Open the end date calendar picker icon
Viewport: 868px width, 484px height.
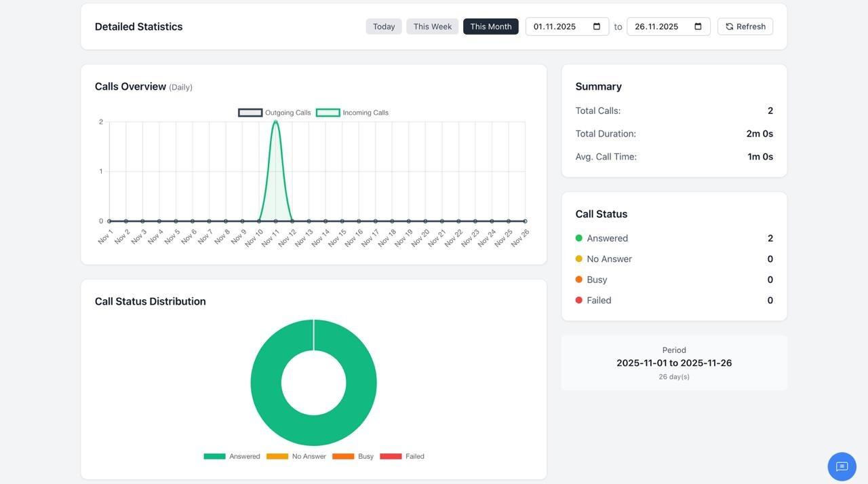pyautogui.click(x=698, y=26)
